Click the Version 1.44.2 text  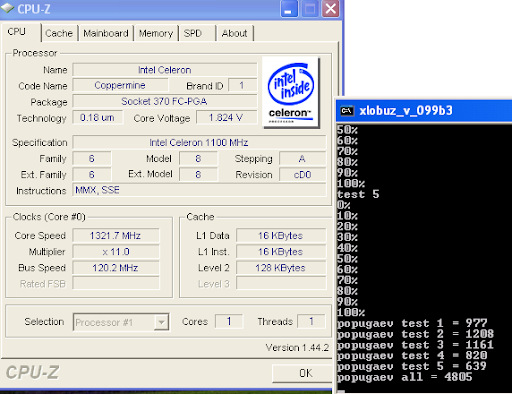point(297,348)
